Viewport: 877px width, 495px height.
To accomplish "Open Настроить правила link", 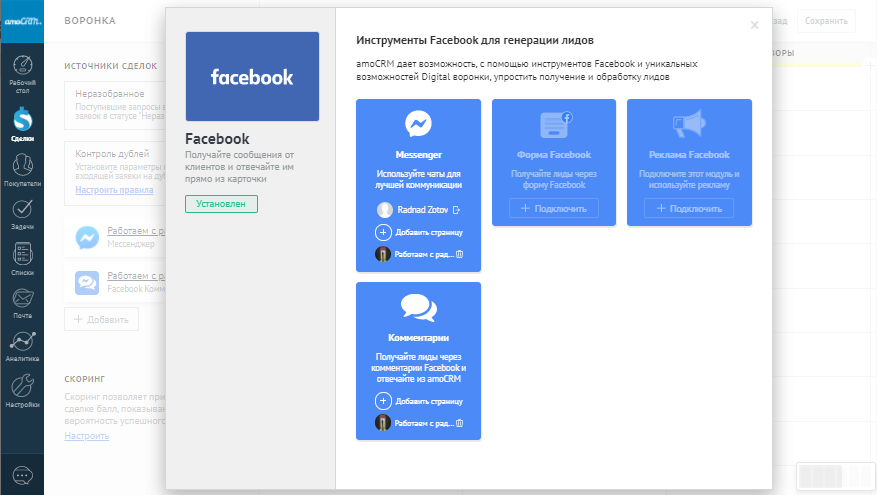I will pos(114,190).
